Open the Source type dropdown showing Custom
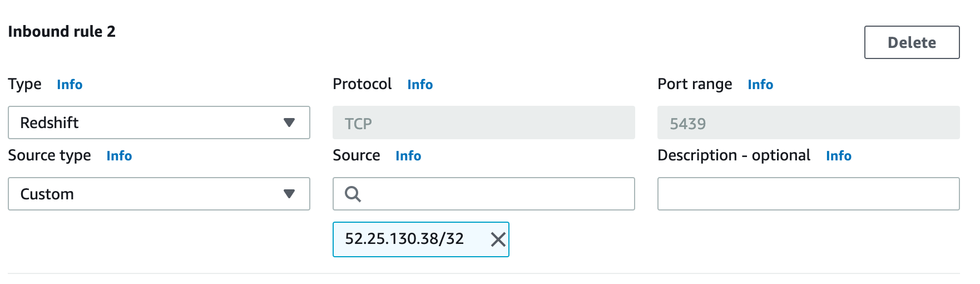Screen dimensions: 980x284 pyautogui.click(x=159, y=194)
